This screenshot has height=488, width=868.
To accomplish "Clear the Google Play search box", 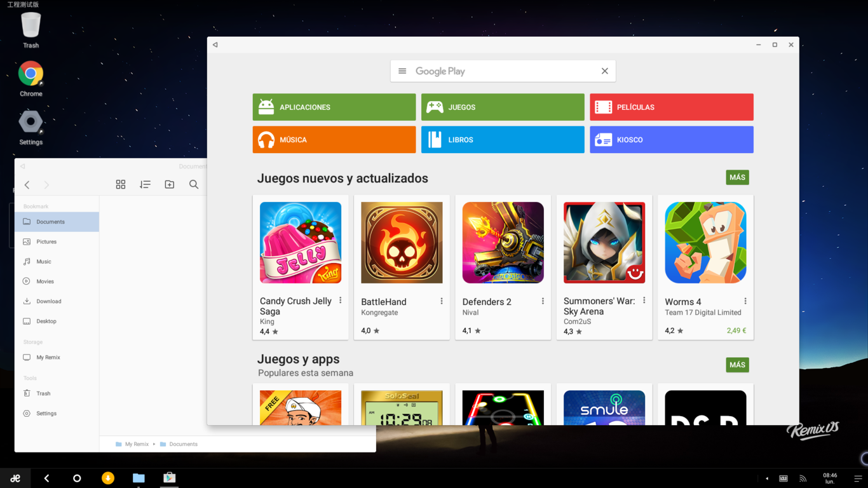I will click(x=604, y=71).
